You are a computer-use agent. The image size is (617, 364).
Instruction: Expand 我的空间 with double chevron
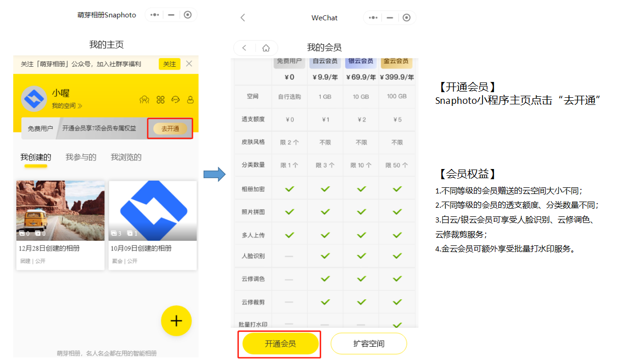(79, 106)
